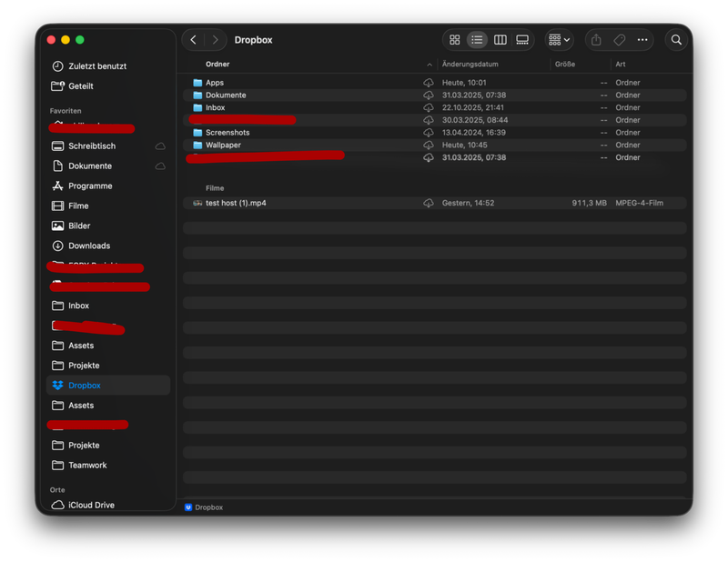Click the clock icon beside Zuletzt benutzt
The width and height of the screenshot is (728, 562).
[57, 66]
